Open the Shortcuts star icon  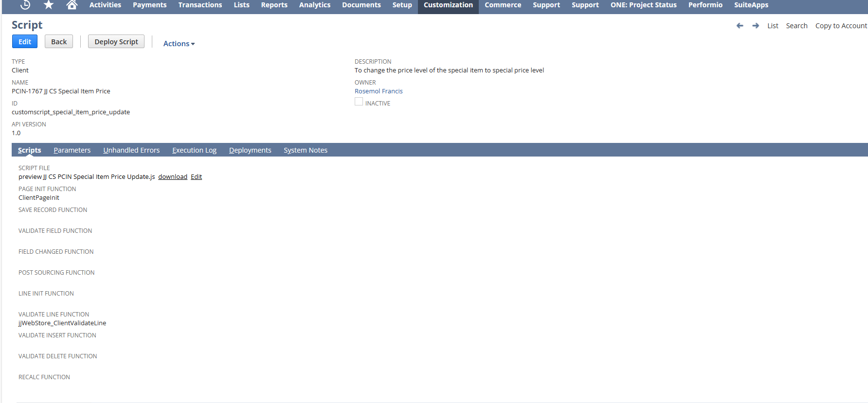pos(49,5)
